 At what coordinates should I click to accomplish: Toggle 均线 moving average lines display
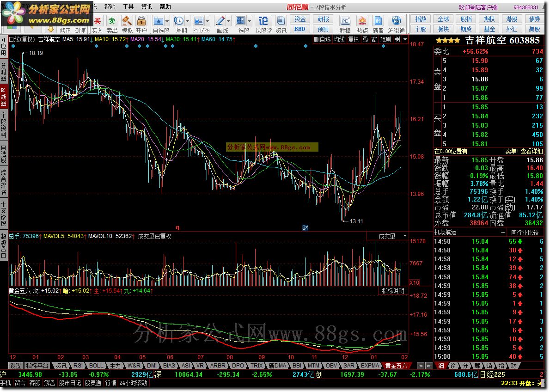(339, 40)
